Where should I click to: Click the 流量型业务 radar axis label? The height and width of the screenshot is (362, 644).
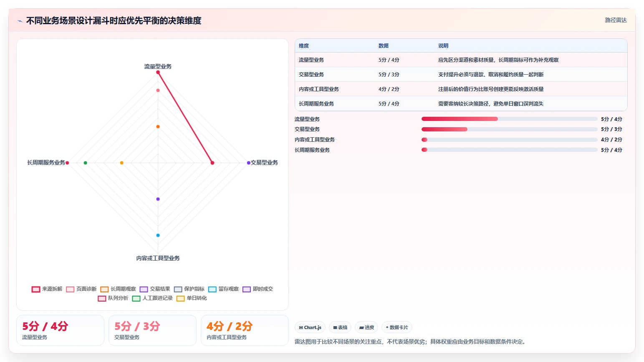[158, 66]
